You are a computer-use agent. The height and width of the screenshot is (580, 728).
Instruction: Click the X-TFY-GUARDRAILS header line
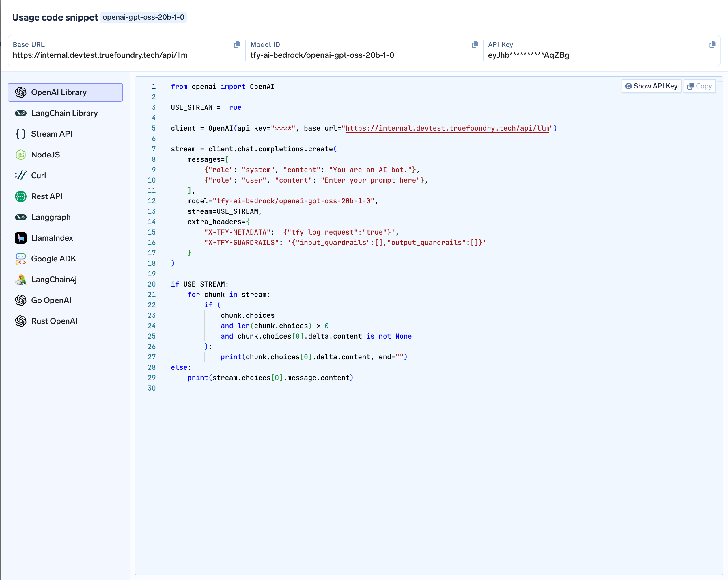point(345,243)
